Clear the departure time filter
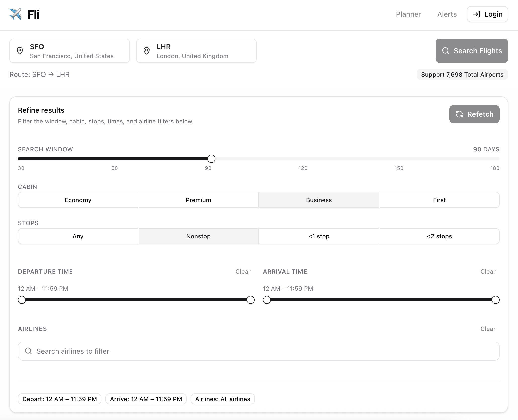The image size is (518, 420). tap(243, 271)
